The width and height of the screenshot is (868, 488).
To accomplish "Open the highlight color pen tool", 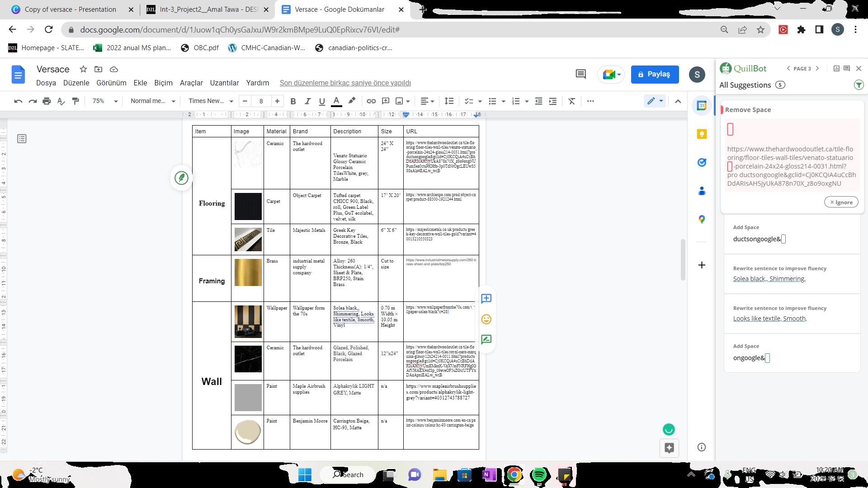I will coord(352,101).
